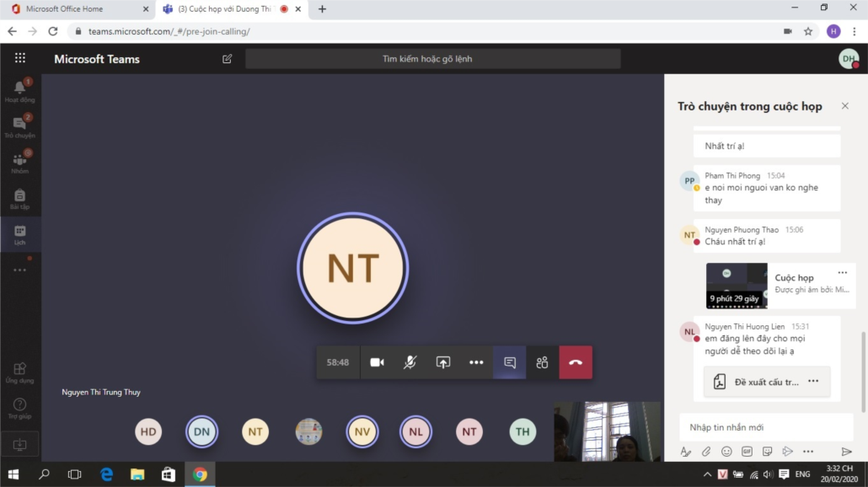Open Trò chuyện chat in sidebar
This screenshot has height=487, width=868.
(20, 126)
